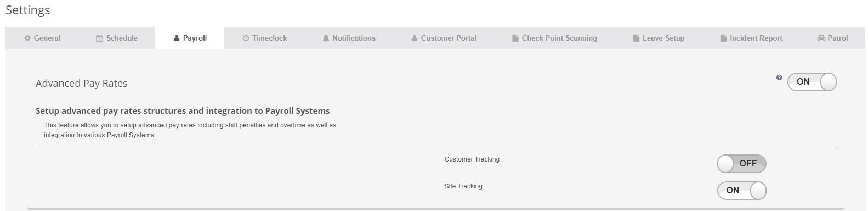Viewport: 868px width, 211px height.
Task: Click the calendar icon on Schedule tab
Action: click(99, 38)
